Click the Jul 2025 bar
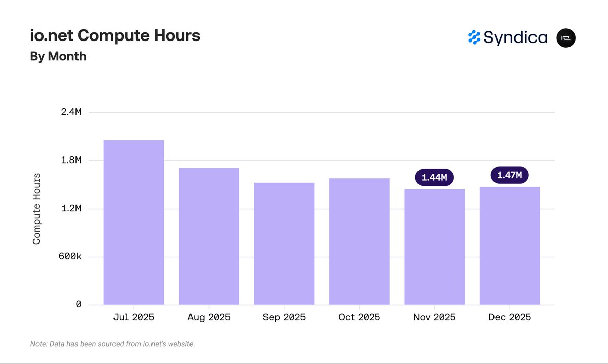608x364 pixels. pos(134,222)
